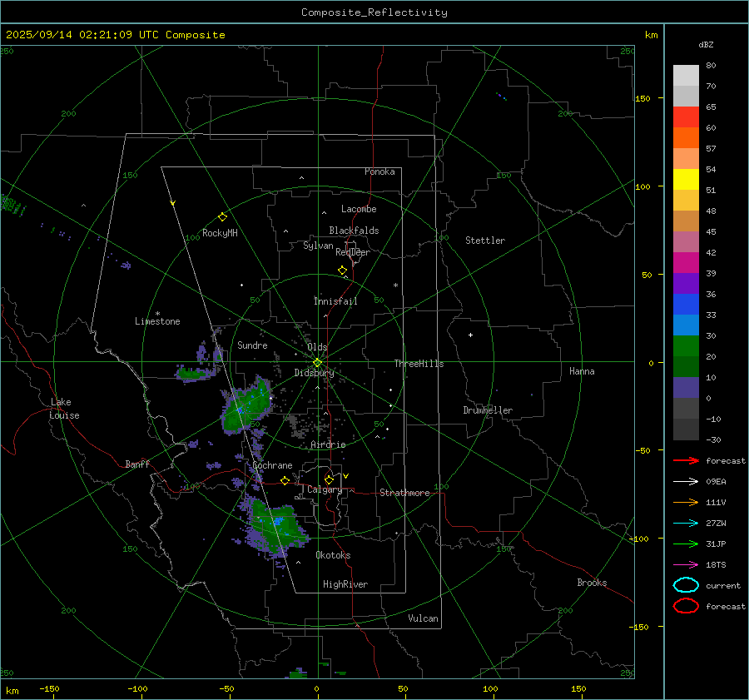The height and width of the screenshot is (700, 749).
Task: Click the Banff label
Action: 137,464
